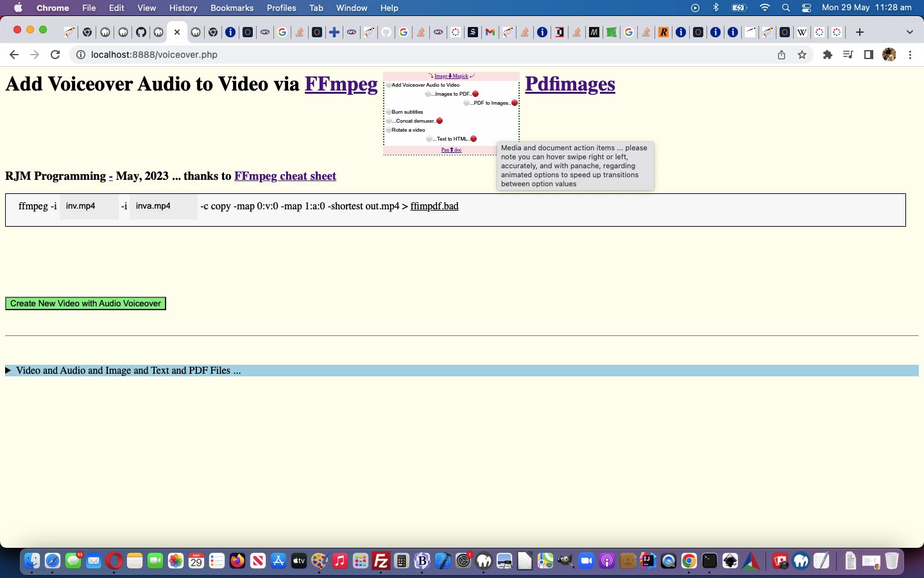Switch to the Wikipedia tab
924x578 pixels.
(802, 32)
